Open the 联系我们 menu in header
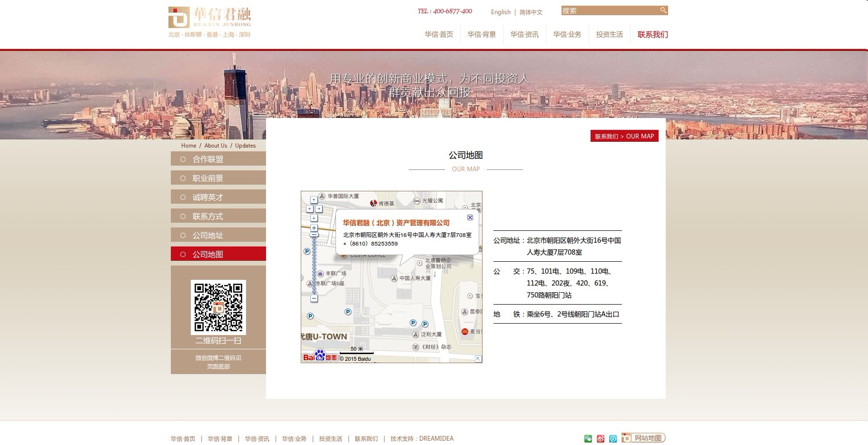868x445 pixels. tap(653, 34)
